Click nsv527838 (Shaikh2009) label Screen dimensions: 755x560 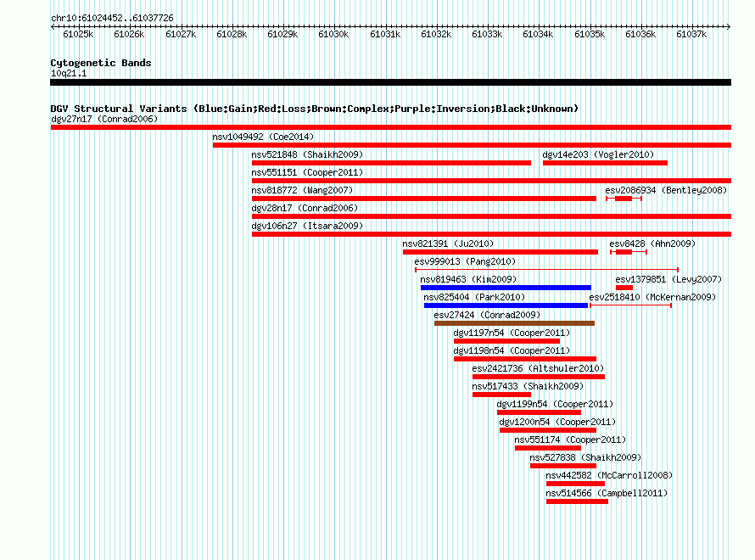[585, 457]
